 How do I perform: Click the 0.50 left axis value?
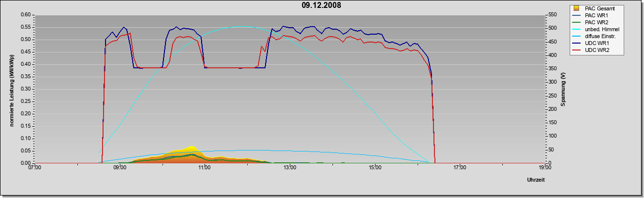[x=26, y=40]
